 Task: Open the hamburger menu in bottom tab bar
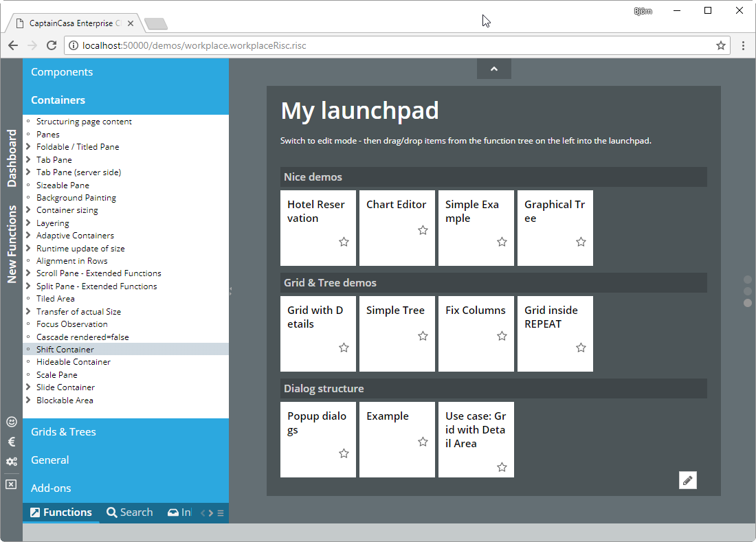220,513
